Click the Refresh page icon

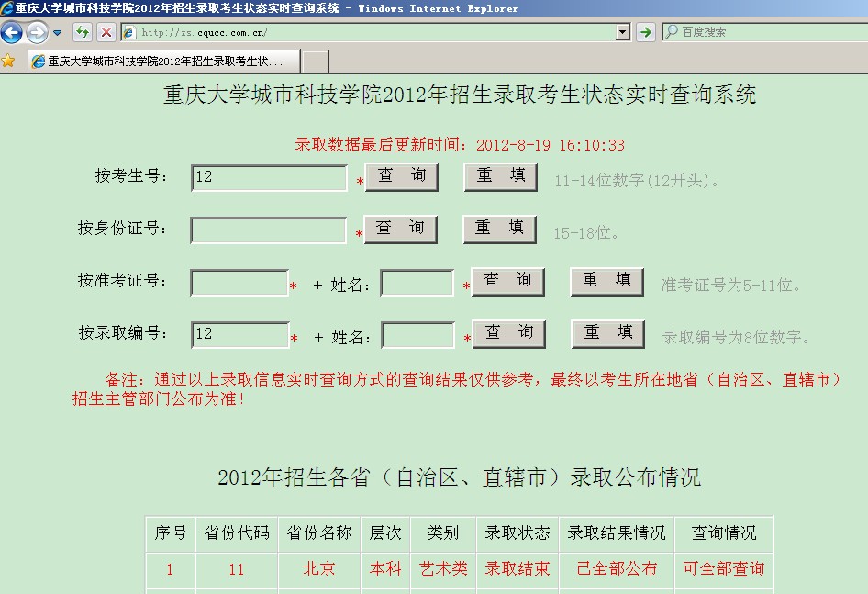tap(83, 33)
